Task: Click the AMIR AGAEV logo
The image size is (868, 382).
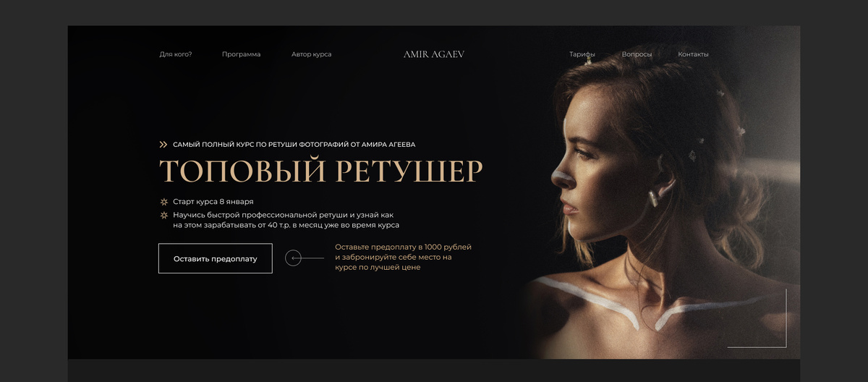Action: click(x=434, y=54)
